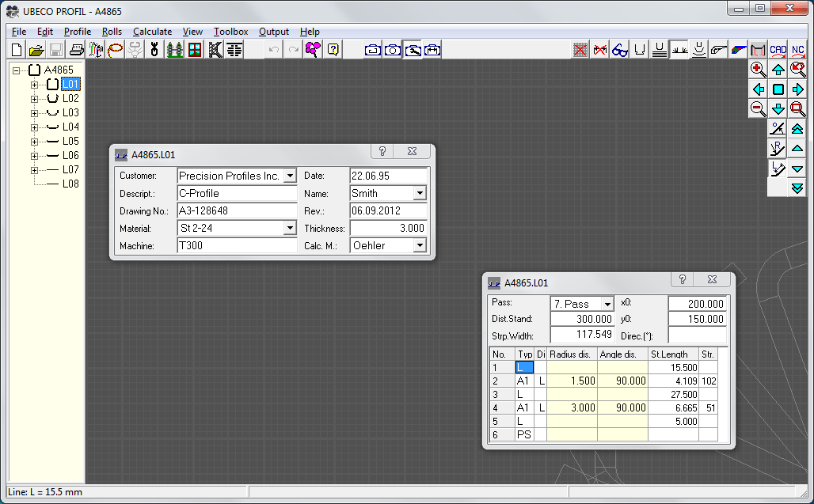Export the profile to CAD
The image size is (814, 504).
[777, 49]
